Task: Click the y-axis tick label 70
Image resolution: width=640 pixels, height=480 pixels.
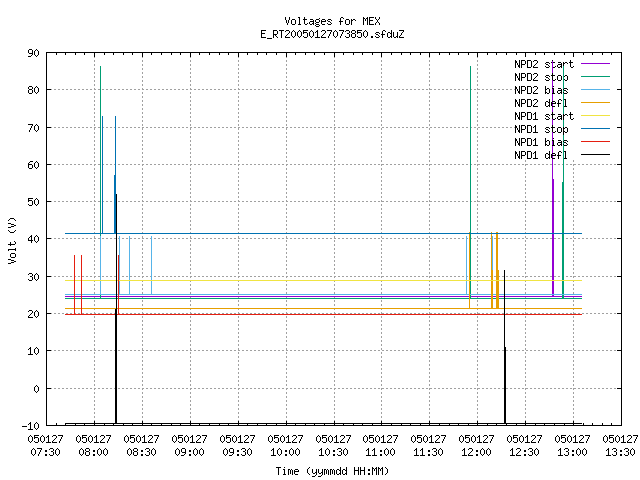Action: (33, 128)
